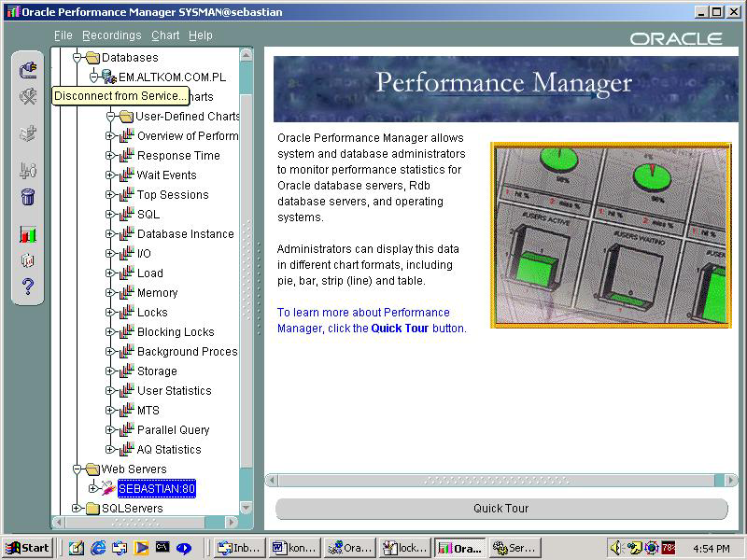Click the Wait Events chart icon
This screenshot has width=747, height=560.
[x=126, y=175]
